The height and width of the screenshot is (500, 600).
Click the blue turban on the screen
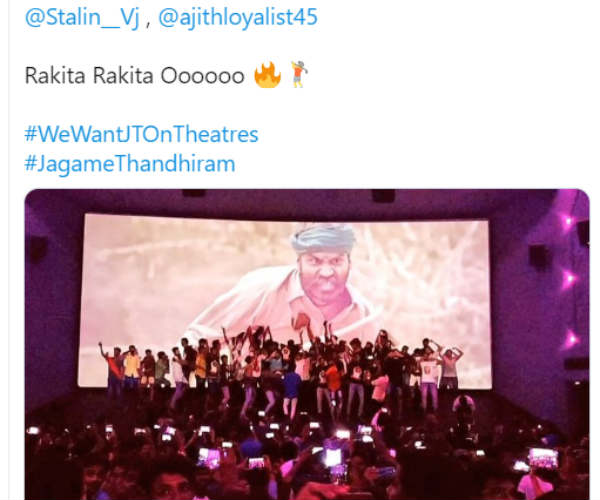[323, 238]
